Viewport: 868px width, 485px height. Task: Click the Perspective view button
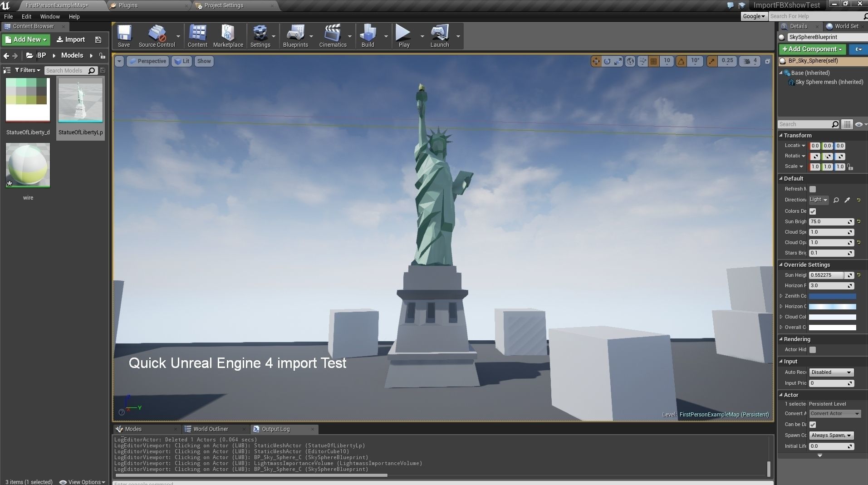click(147, 61)
